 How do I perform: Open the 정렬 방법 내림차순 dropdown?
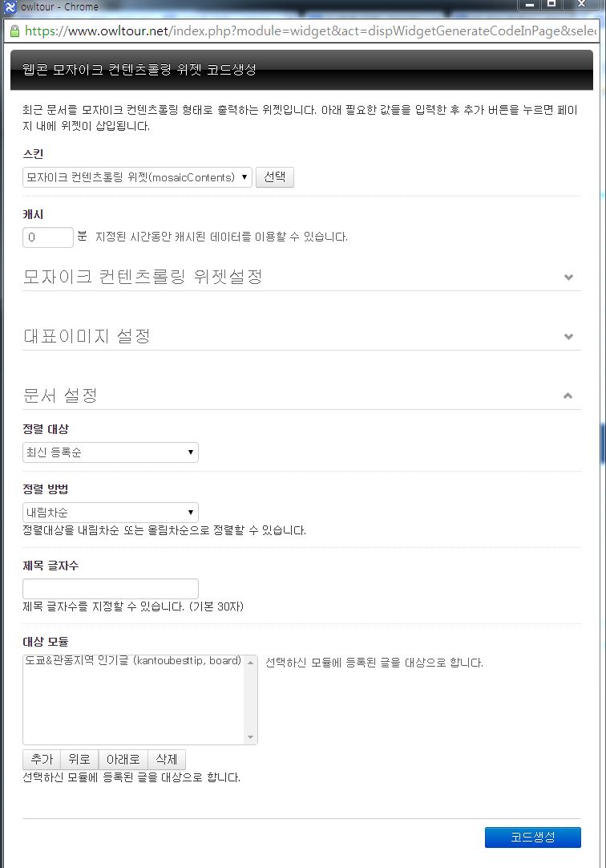coord(111,512)
